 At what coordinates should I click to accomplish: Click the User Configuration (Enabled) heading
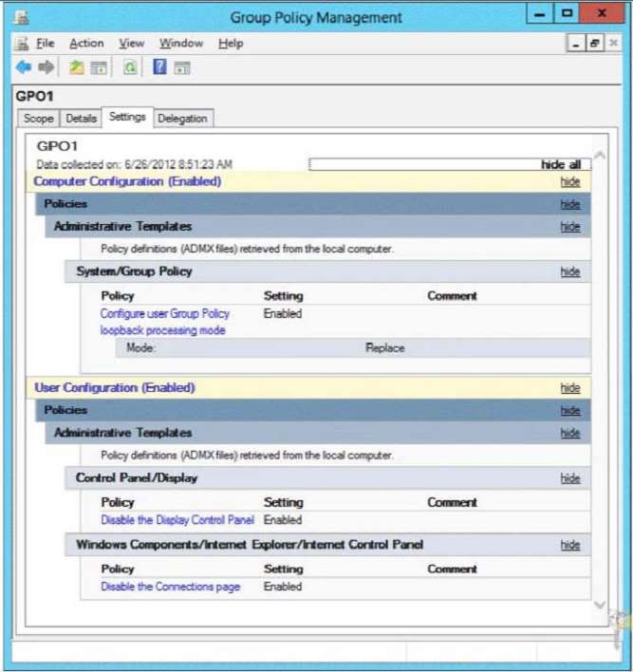coord(115,387)
